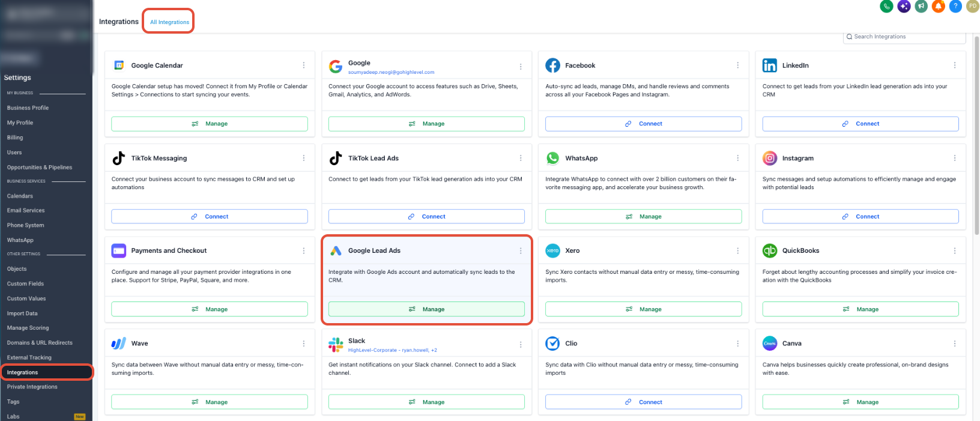Manage the Canva integration
The image size is (980, 421).
coord(861,402)
